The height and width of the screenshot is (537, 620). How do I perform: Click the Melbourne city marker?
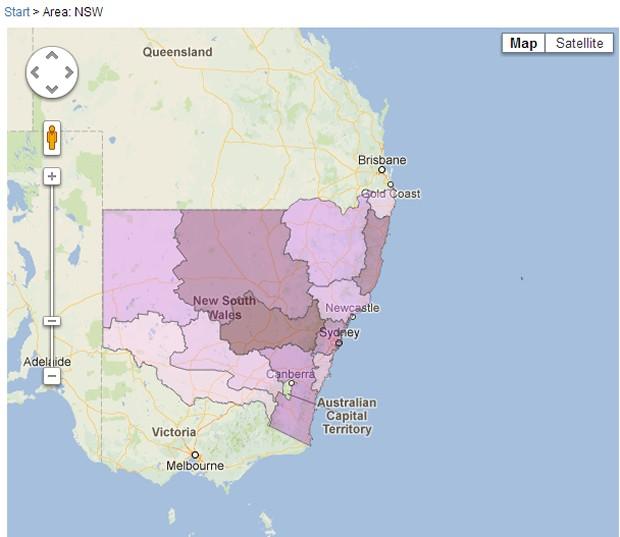pos(196,454)
